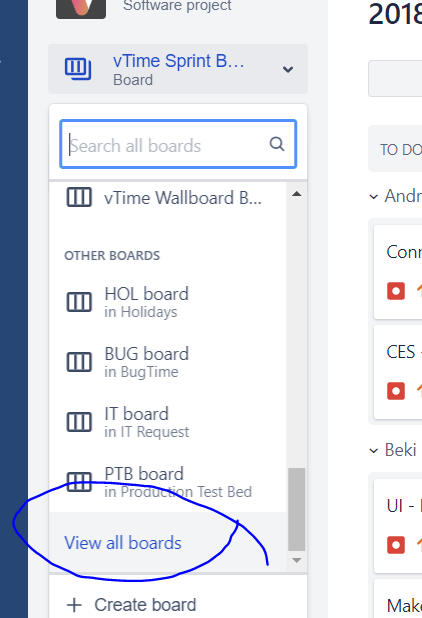422x618 pixels.
Task: Collapse the Beki swimlane chevron
Action: (373, 450)
